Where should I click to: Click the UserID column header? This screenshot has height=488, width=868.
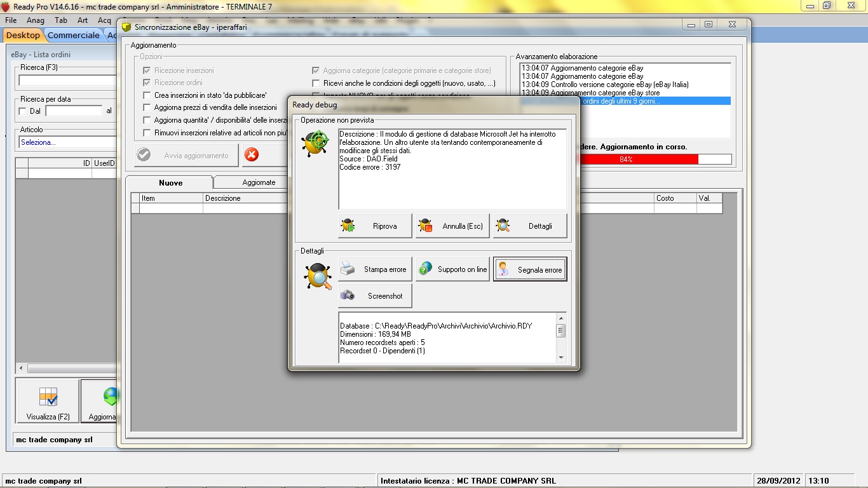[104, 163]
